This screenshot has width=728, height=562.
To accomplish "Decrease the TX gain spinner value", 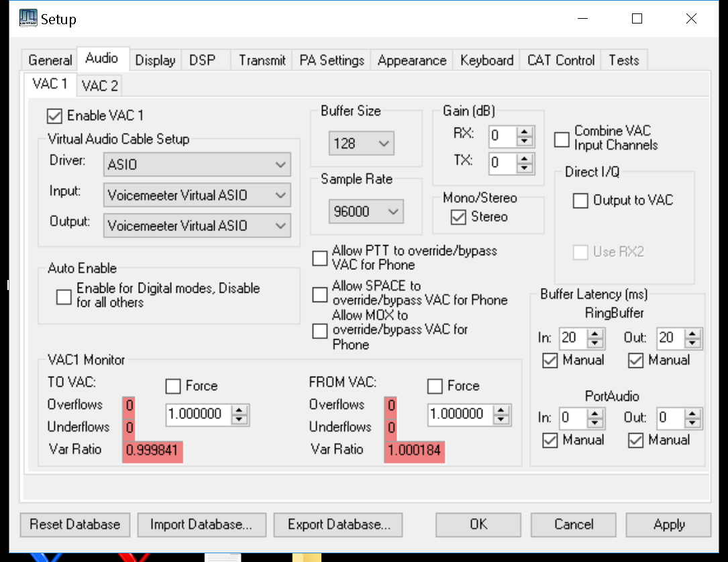I will click(525, 167).
